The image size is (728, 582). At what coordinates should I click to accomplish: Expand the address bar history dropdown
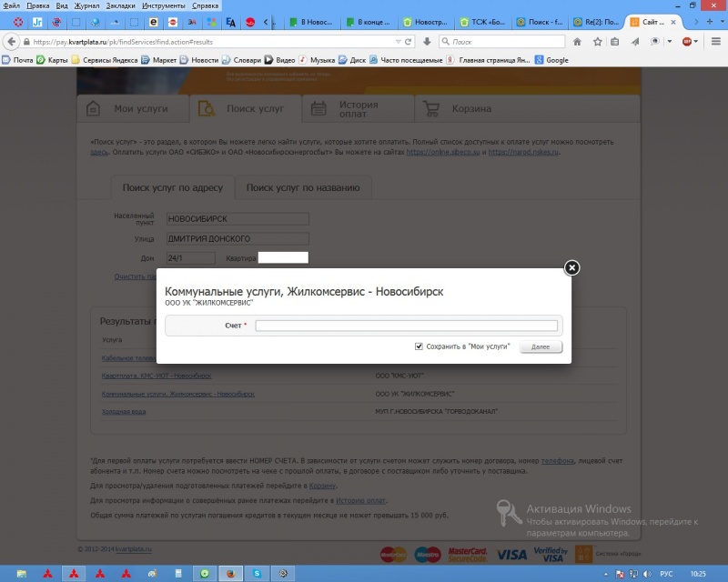point(398,42)
